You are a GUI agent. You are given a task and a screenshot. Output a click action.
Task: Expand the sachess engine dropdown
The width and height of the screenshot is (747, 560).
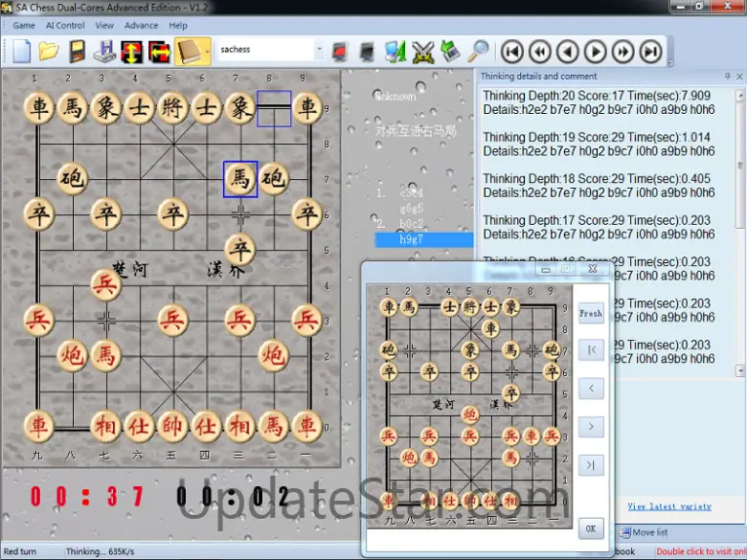click(319, 50)
